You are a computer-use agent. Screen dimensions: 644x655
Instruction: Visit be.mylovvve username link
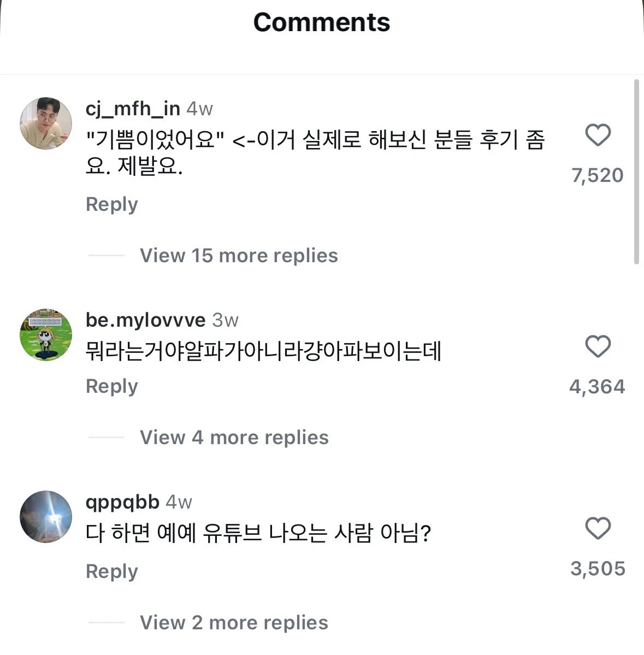pyautogui.click(x=145, y=320)
